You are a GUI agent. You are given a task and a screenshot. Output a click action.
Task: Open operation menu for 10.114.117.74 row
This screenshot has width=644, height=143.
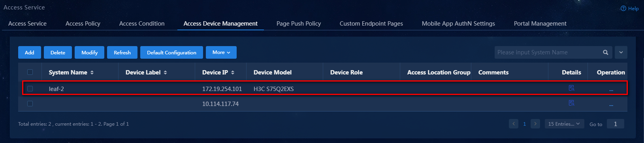point(611,105)
